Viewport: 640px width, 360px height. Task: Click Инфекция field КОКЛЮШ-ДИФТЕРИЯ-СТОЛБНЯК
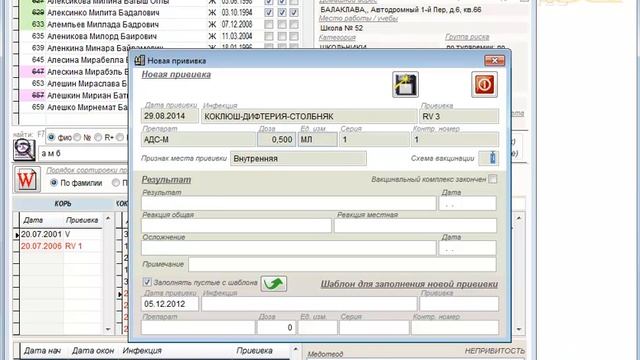[x=309, y=116]
